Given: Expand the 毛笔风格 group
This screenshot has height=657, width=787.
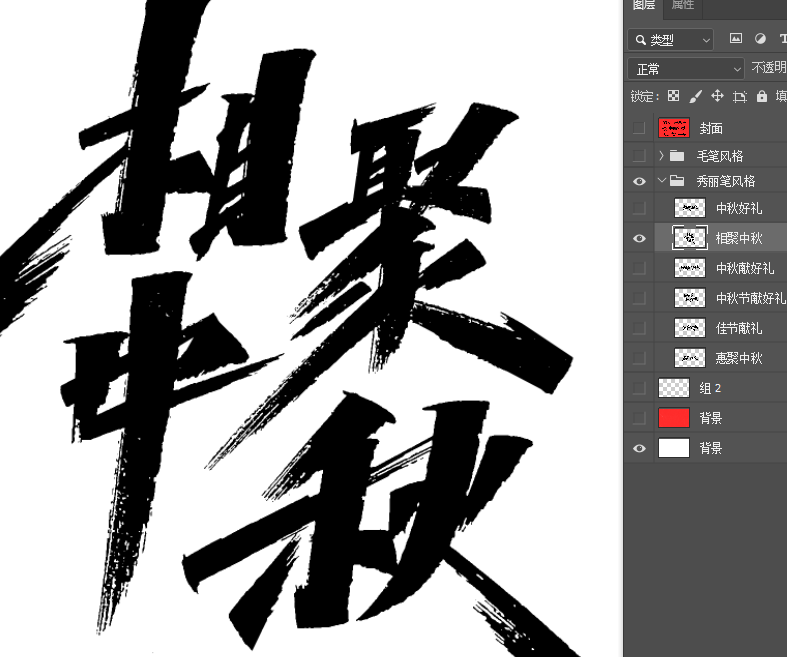Looking at the screenshot, I should click(x=661, y=156).
